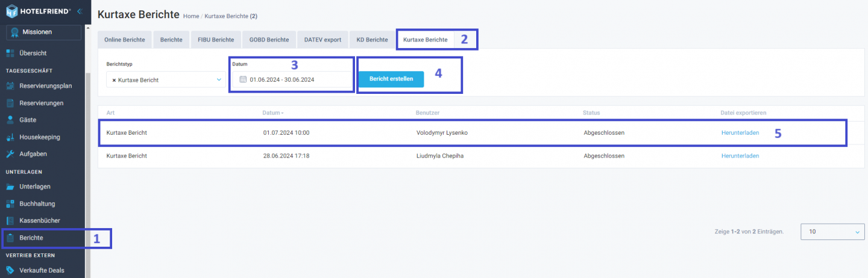Screen dimensions: 868x278
Task: Click Kurtaxe Bericht cell in Volodymyr's row
Action: [127, 132]
